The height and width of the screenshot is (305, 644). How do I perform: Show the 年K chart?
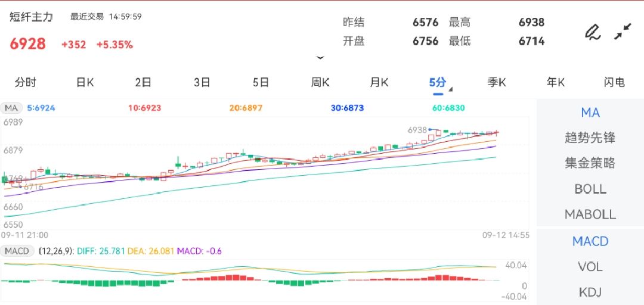555,82
